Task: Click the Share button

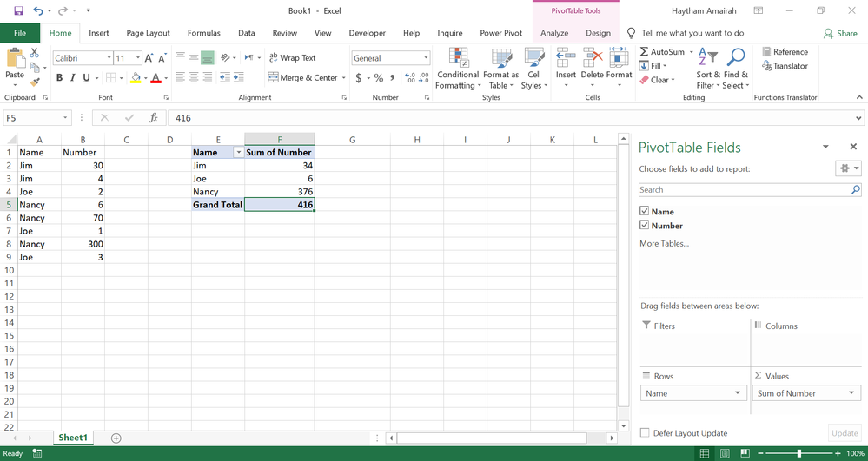Action: [x=840, y=33]
